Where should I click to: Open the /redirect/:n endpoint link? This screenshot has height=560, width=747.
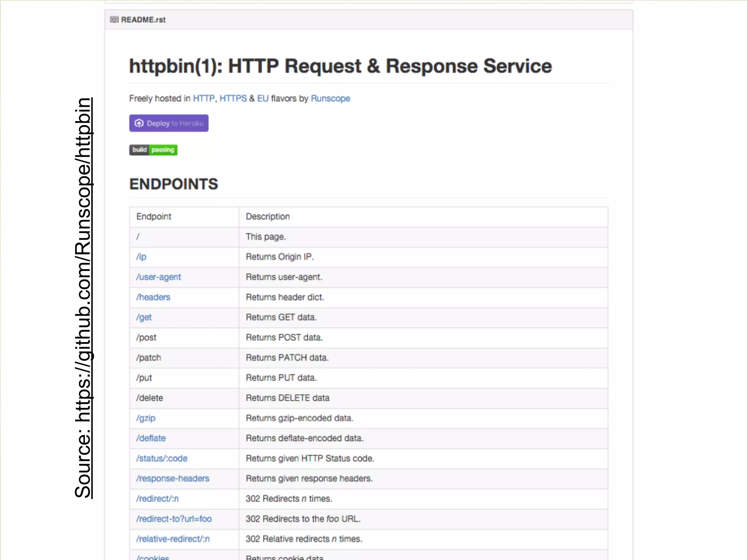click(x=157, y=498)
